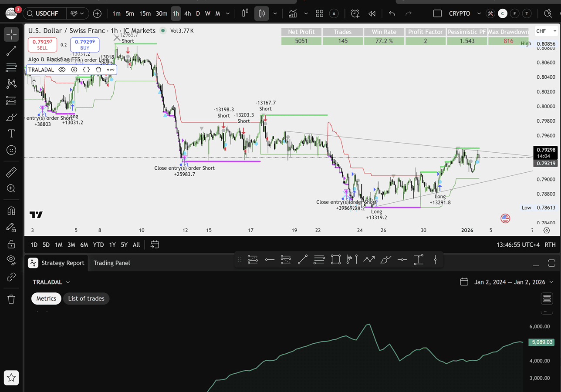Enable the Magnet snap tool in the sidebar

10,211
